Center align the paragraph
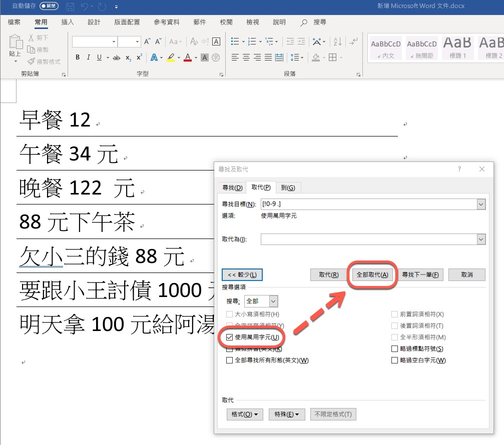 point(246,57)
